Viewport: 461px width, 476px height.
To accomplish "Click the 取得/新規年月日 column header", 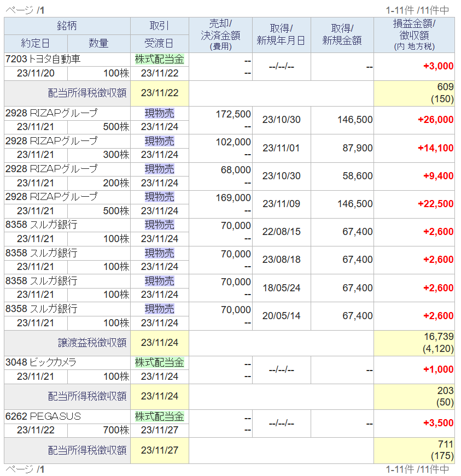I will (x=281, y=35).
